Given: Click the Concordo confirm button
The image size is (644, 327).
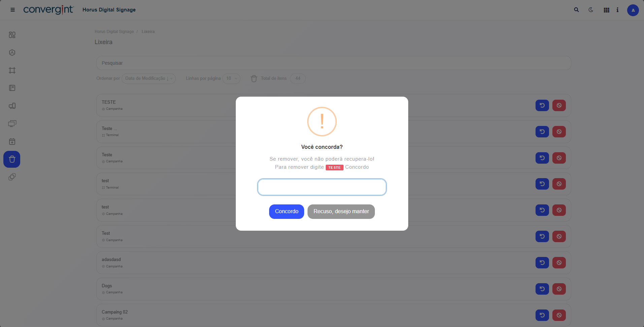Looking at the screenshot, I should pyautogui.click(x=287, y=211).
